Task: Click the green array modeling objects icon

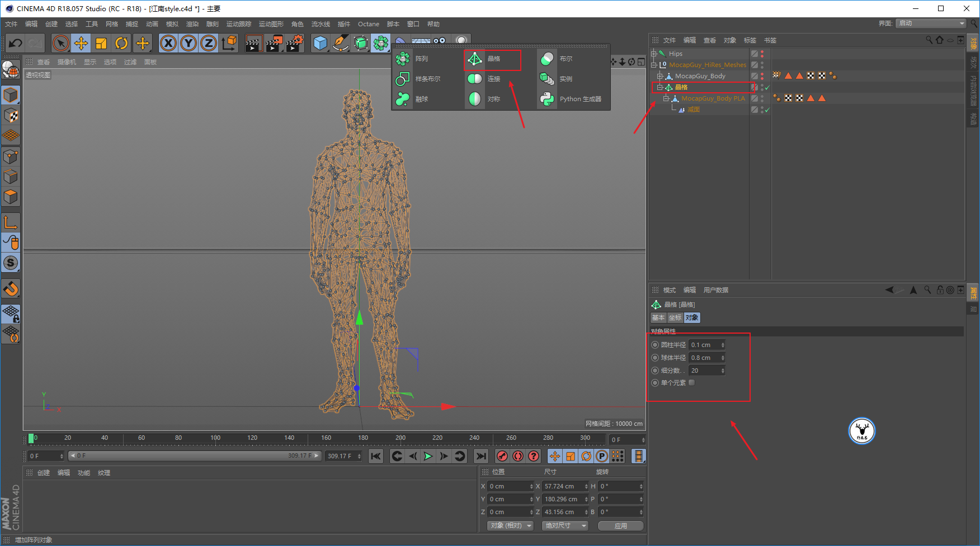Action: (381, 43)
